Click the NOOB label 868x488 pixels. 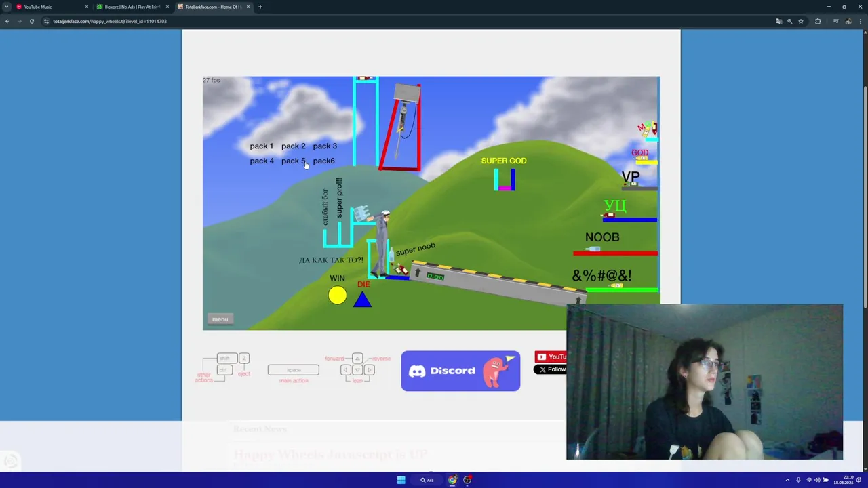pyautogui.click(x=602, y=237)
